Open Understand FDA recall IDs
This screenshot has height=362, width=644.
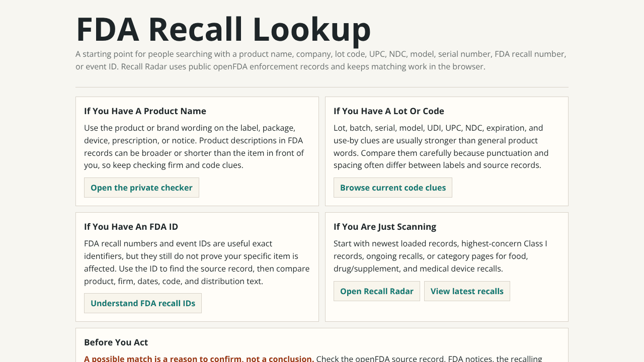click(x=143, y=303)
